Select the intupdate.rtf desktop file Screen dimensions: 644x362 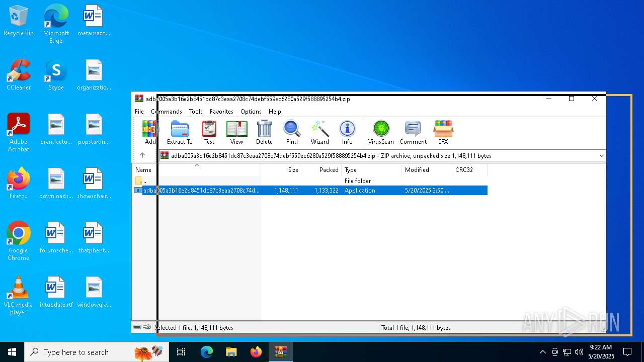point(56,292)
